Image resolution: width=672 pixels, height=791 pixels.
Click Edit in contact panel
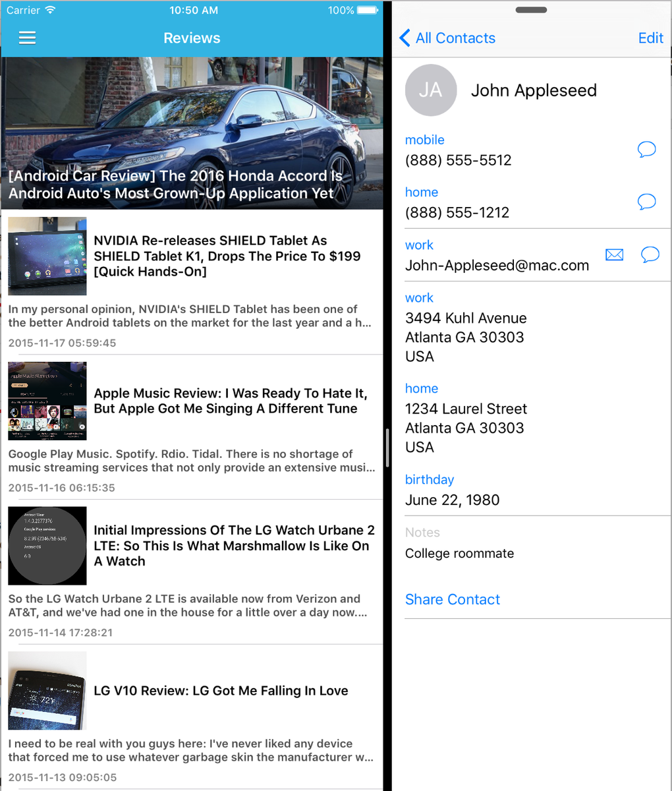pyautogui.click(x=650, y=38)
